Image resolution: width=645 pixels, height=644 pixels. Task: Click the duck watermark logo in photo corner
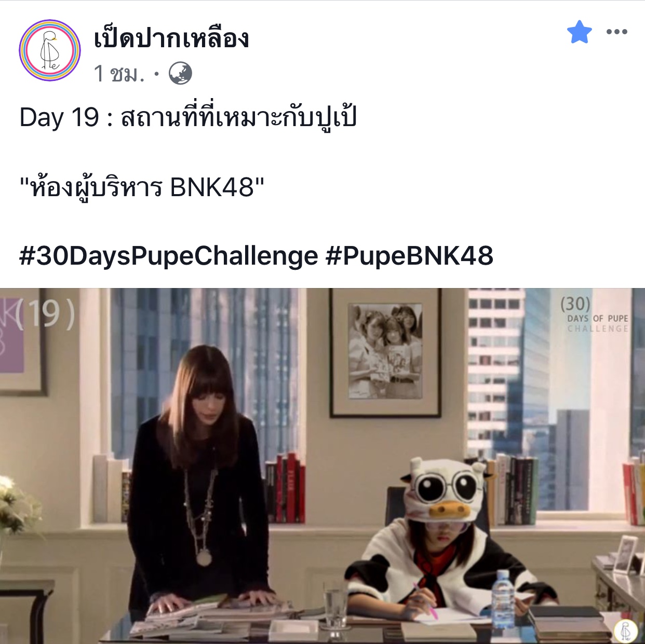(626, 631)
